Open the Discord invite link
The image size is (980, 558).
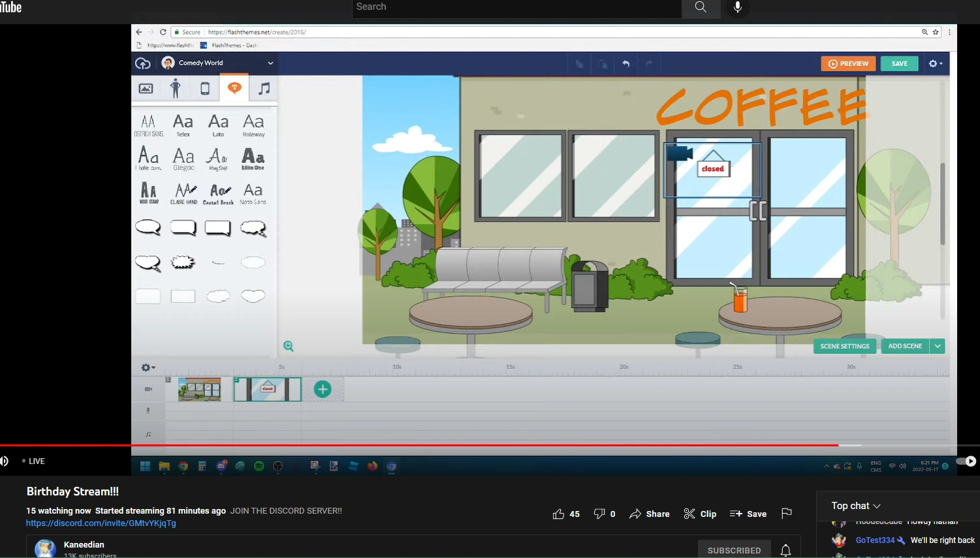101,523
